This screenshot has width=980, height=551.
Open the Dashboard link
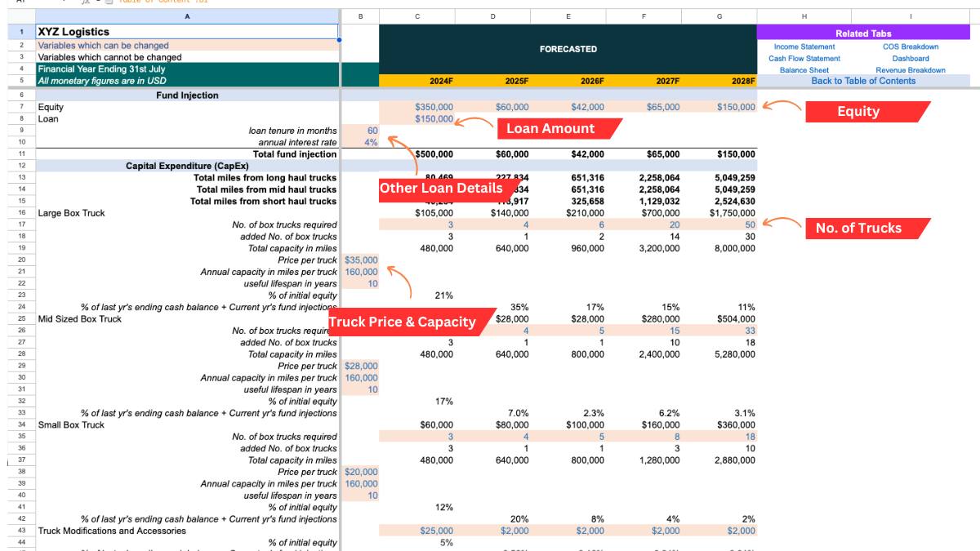(x=911, y=59)
